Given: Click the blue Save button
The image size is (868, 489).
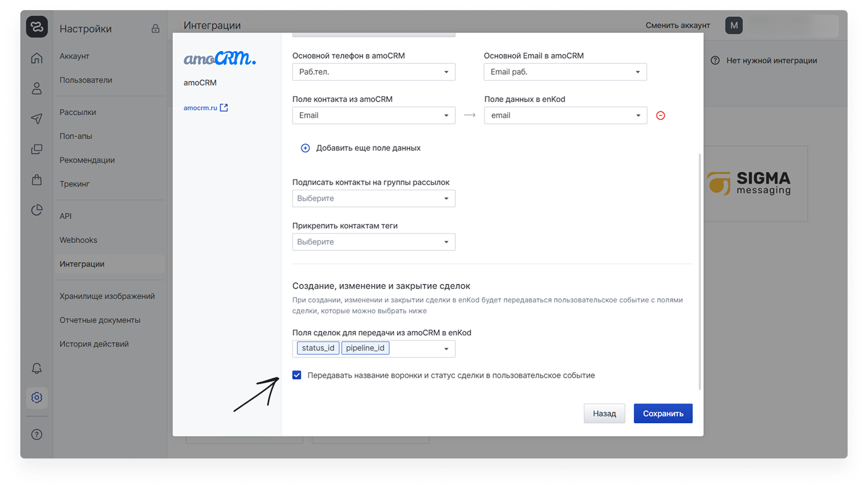Looking at the screenshot, I should (663, 414).
